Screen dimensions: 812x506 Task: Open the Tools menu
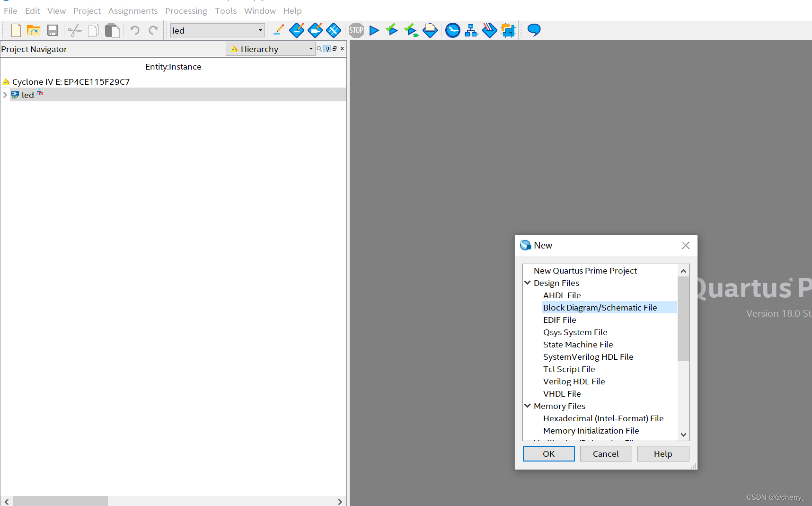(226, 11)
